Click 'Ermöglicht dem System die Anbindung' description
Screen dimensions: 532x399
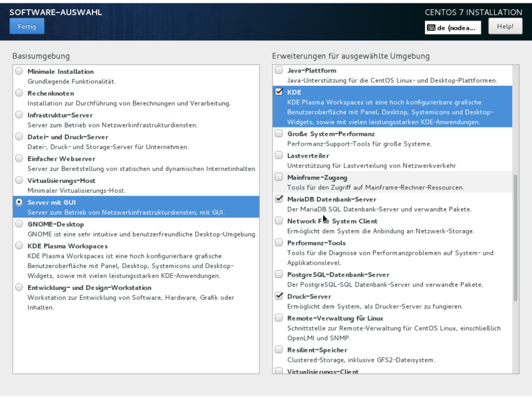pos(380,231)
